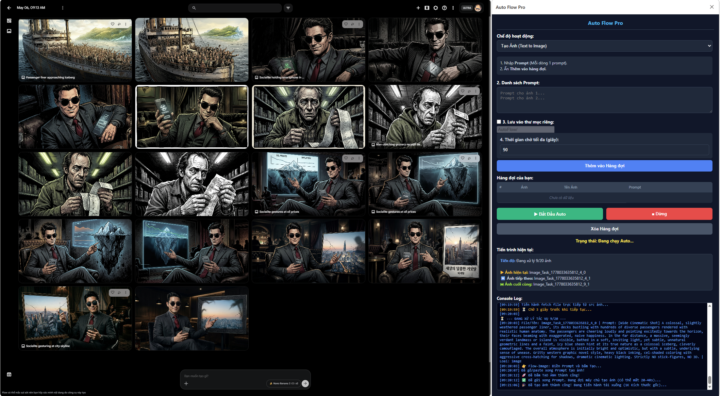
Task: Open the help question-mark icon
Action: [x=444, y=8]
